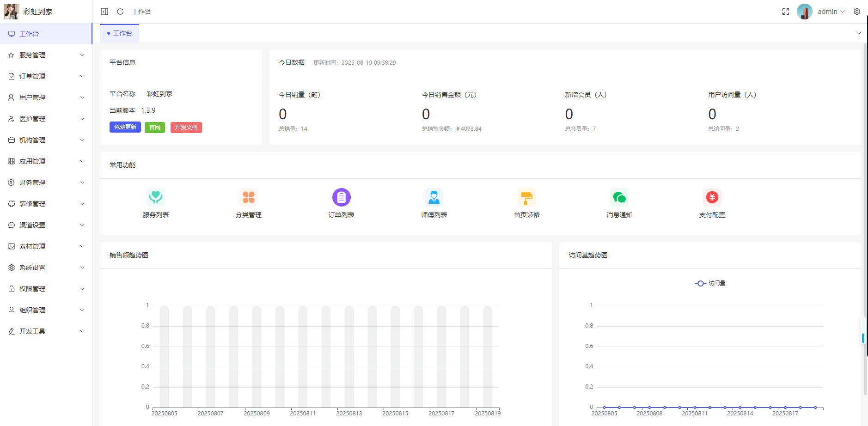Open the settings gear icon
The image size is (868, 426).
coord(856,12)
